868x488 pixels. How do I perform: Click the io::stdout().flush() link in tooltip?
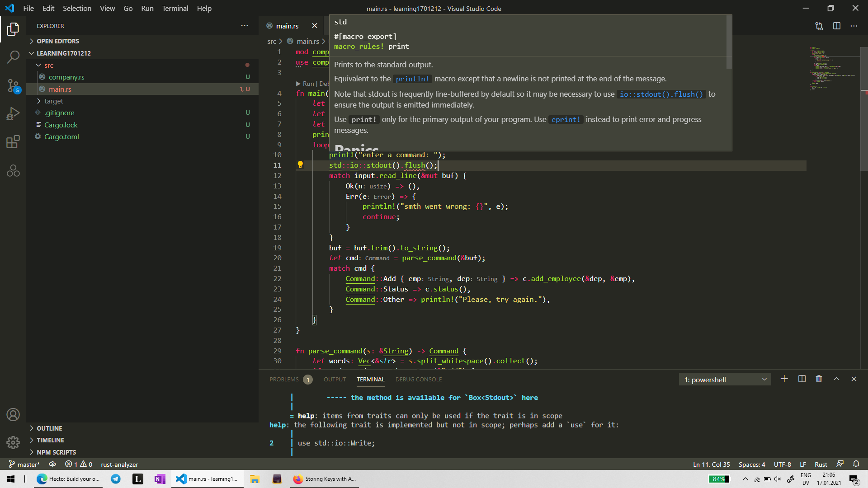661,94
